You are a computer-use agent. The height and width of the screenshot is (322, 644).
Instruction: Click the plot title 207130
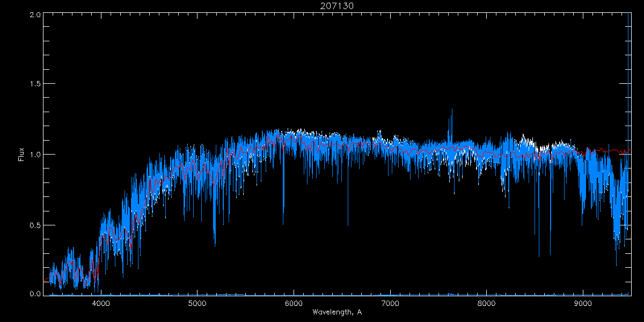(337, 6)
